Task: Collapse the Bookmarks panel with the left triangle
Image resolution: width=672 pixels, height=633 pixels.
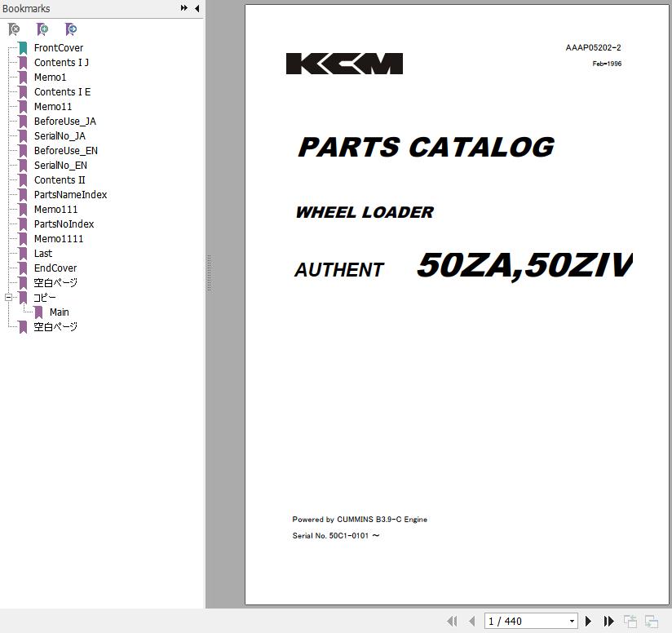Action: pyautogui.click(x=197, y=8)
